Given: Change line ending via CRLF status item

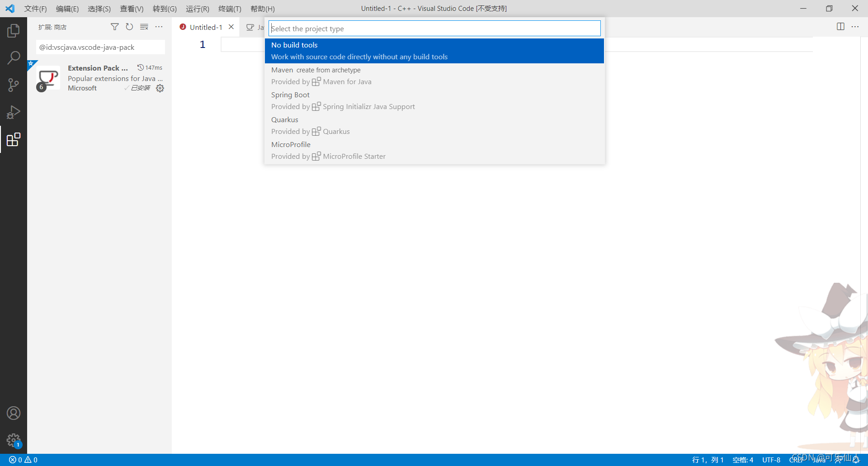Looking at the screenshot, I should pos(797,460).
